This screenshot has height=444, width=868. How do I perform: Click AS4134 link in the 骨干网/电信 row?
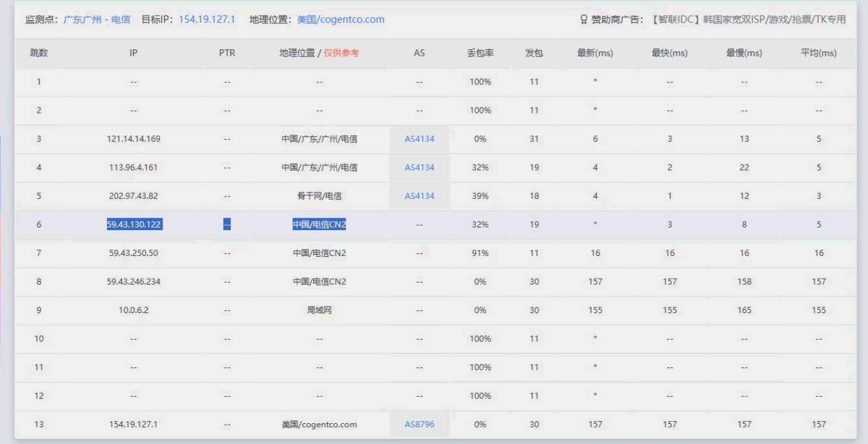pos(419,196)
